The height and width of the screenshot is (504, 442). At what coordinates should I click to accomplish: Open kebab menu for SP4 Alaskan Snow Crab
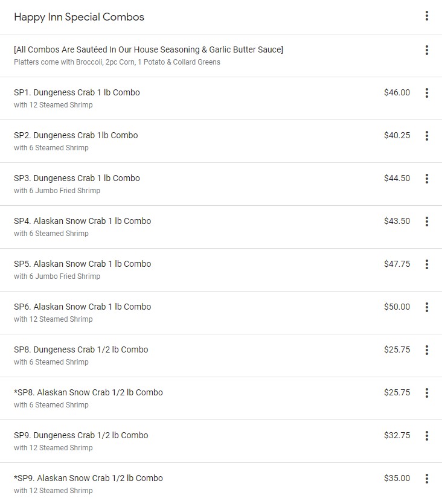coord(427,222)
